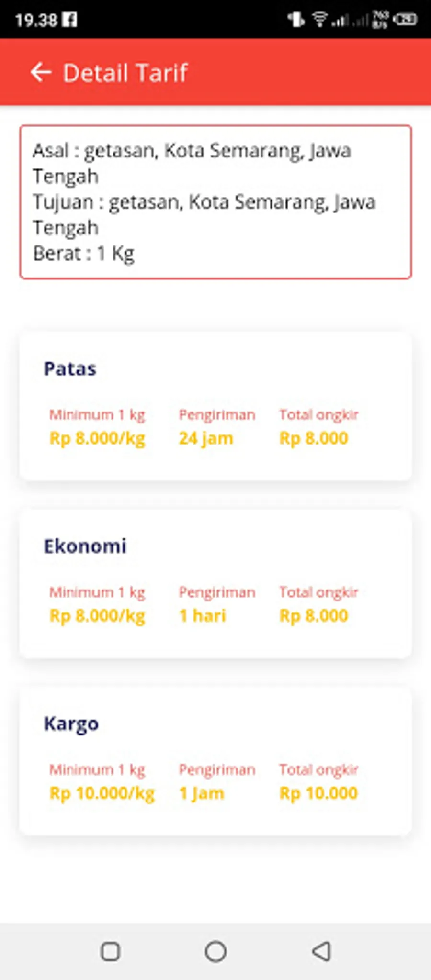Select the Patas service card heading
This screenshot has height=980, width=431.
click(x=70, y=369)
